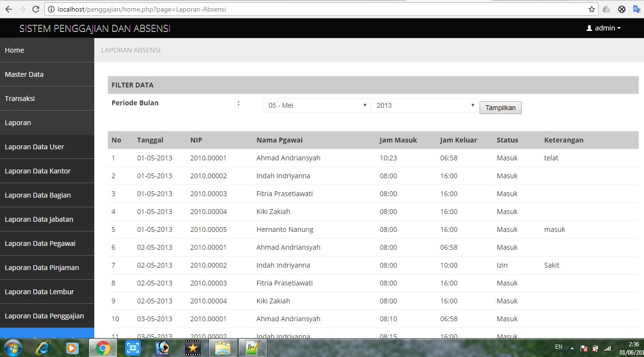
Task: Open Google Chrome from taskbar
Action: [x=102, y=347]
